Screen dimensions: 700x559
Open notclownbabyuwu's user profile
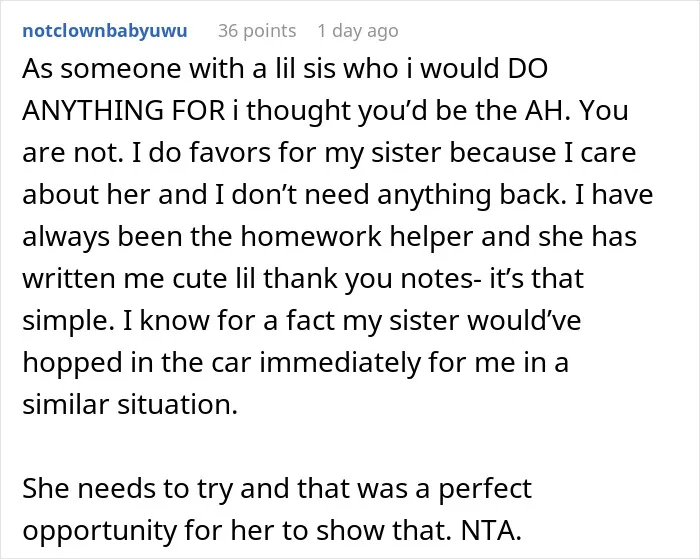tap(104, 31)
